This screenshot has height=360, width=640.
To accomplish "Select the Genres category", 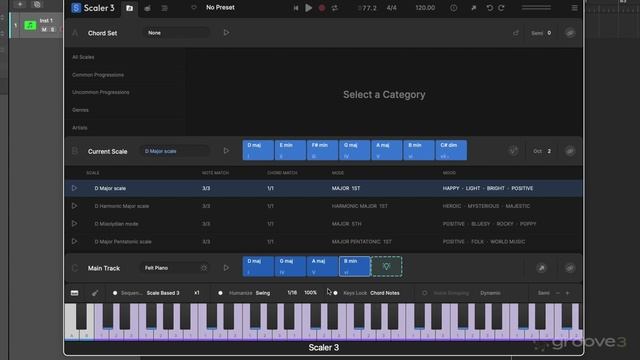I will (x=80, y=110).
